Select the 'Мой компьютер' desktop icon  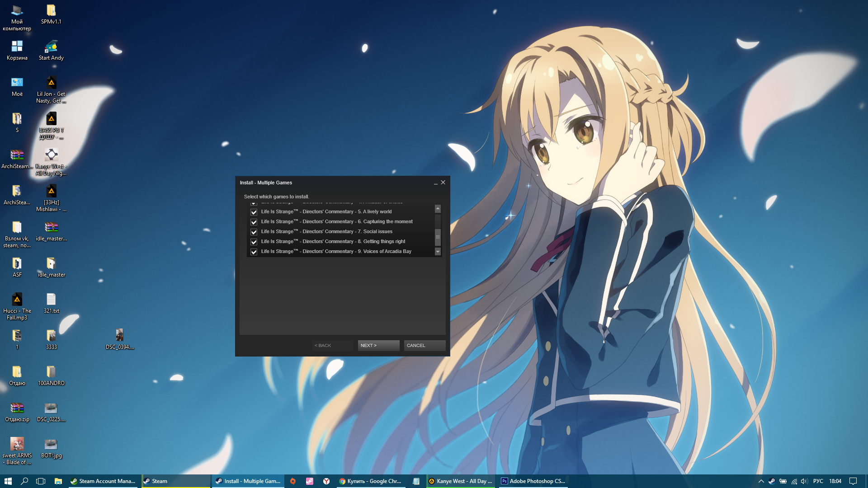coord(17,18)
